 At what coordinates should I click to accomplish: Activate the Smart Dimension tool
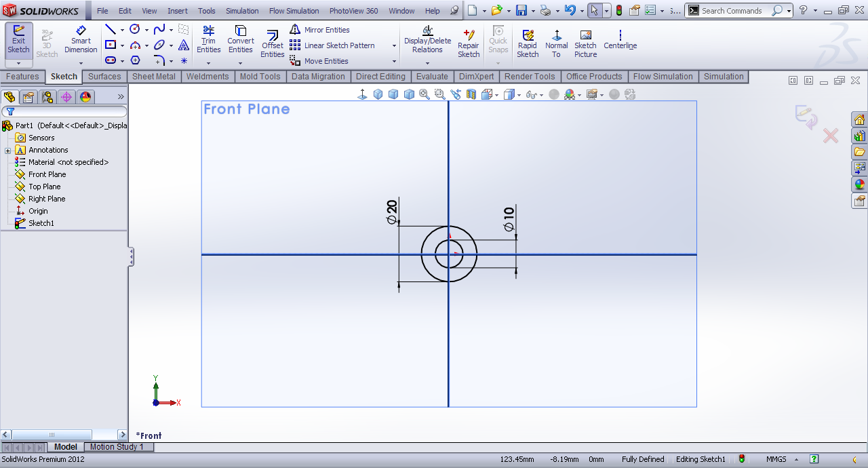pos(81,40)
